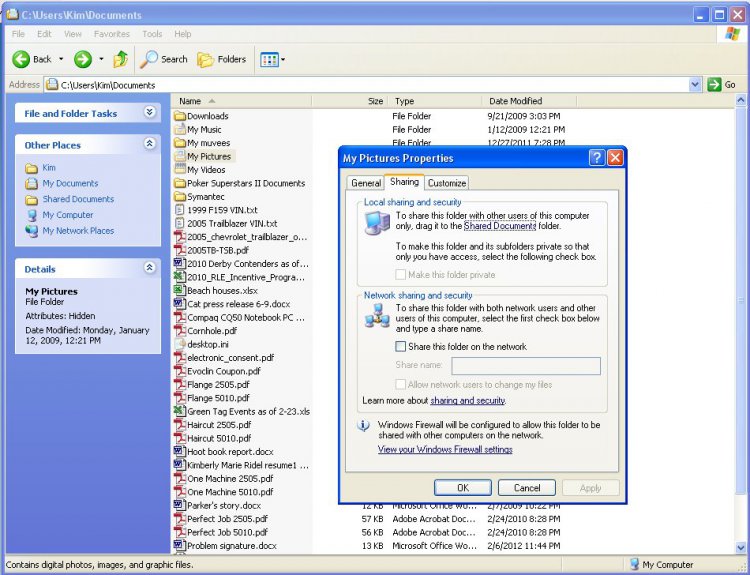Expand the File and Folder Tasks panel
Viewport: 750px width, 575px height.
tap(150, 112)
